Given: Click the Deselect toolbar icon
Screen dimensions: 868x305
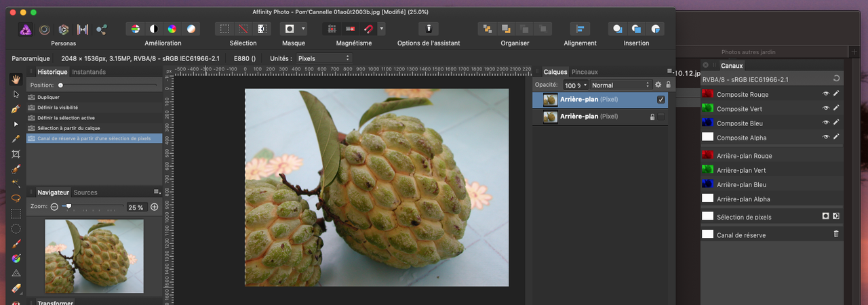Looking at the screenshot, I should 243,29.
